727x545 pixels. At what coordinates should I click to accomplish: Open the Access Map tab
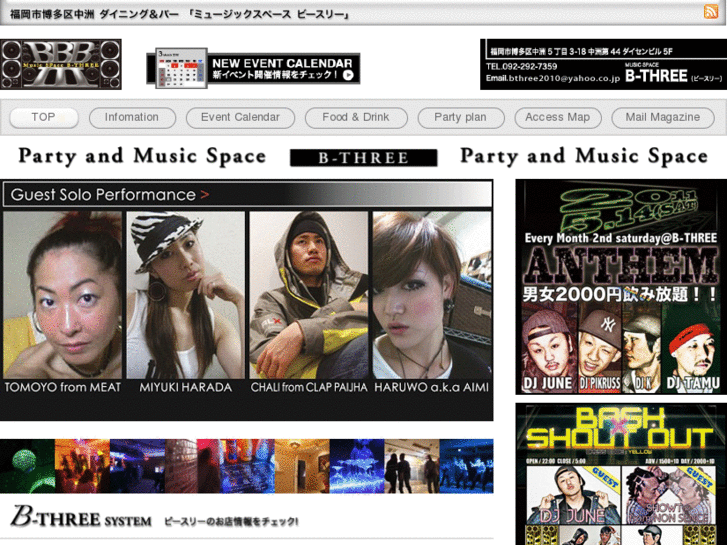pos(558,117)
